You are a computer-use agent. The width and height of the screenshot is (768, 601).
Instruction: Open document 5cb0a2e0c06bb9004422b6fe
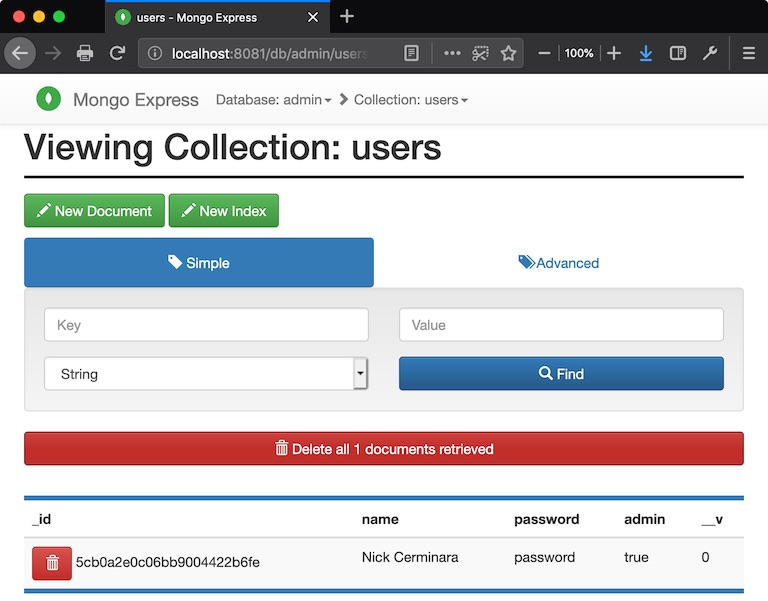point(168,562)
